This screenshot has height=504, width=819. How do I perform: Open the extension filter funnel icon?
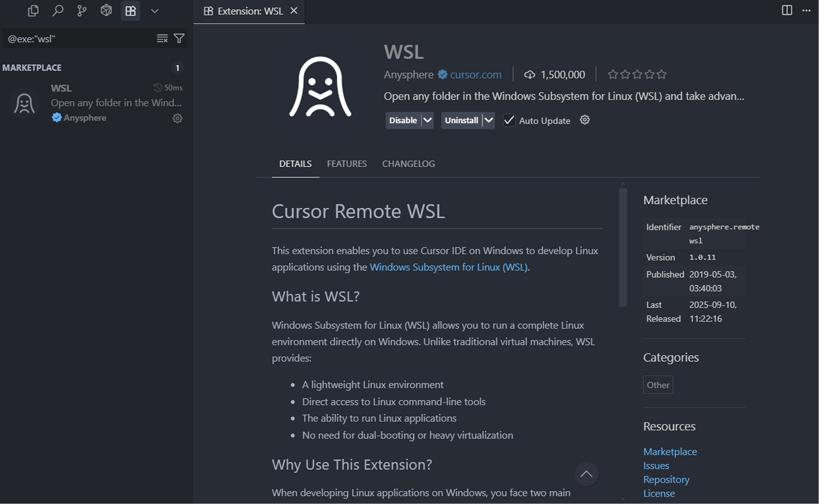coord(179,38)
